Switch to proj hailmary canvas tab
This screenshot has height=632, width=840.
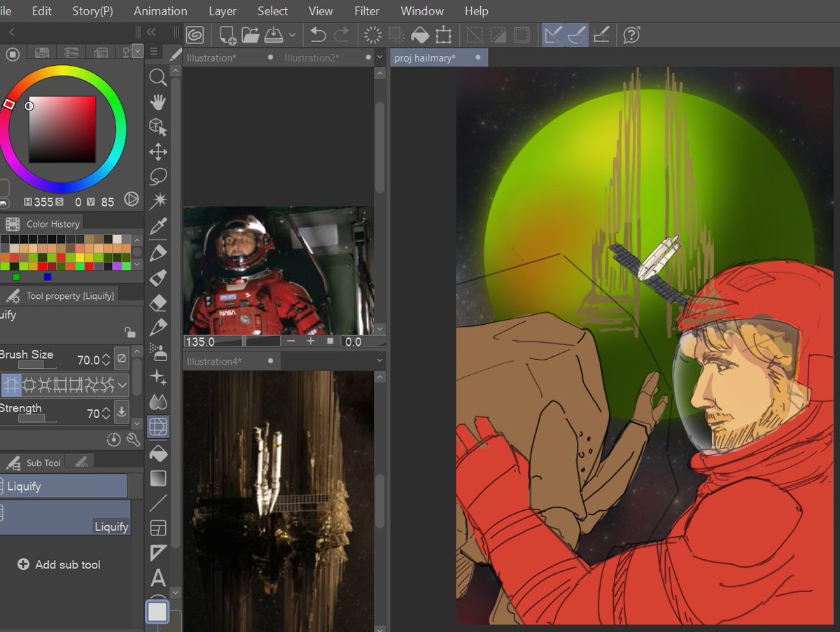pos(438,57)
